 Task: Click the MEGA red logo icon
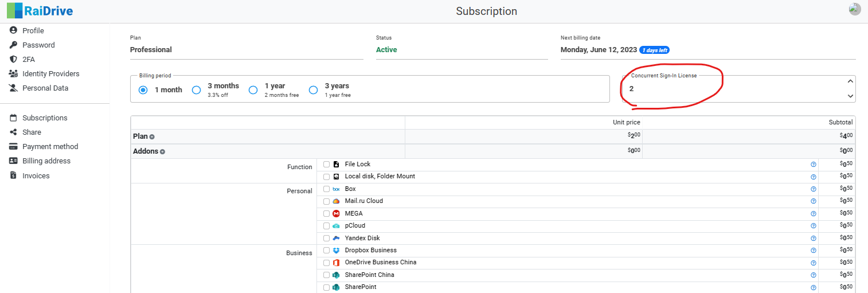pos(336,213)
